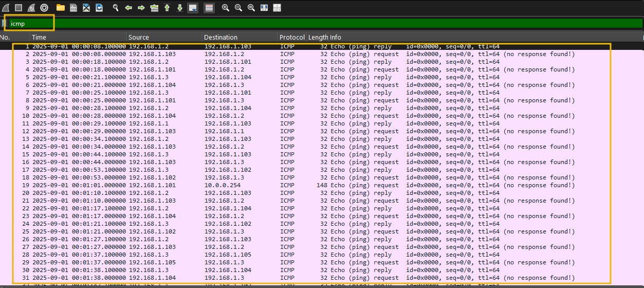Select packet 9 at 00:00:28.100000

pyautogui.click(x=322, y=108)
